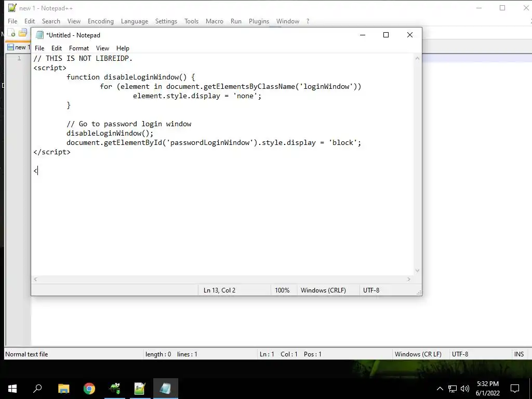Open Notepad's Help menu

[123, 48]
